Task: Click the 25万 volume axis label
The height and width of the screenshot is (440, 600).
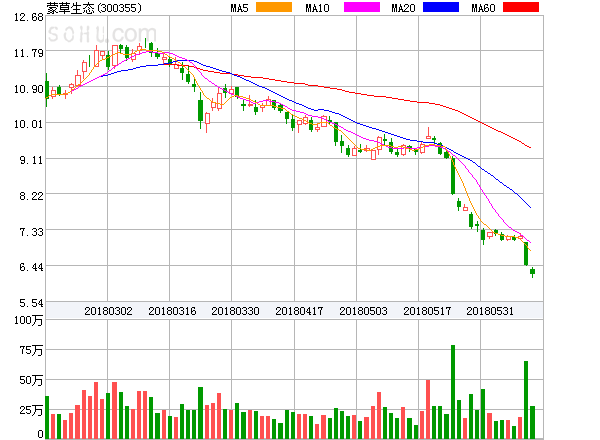Action: [31, 411]
